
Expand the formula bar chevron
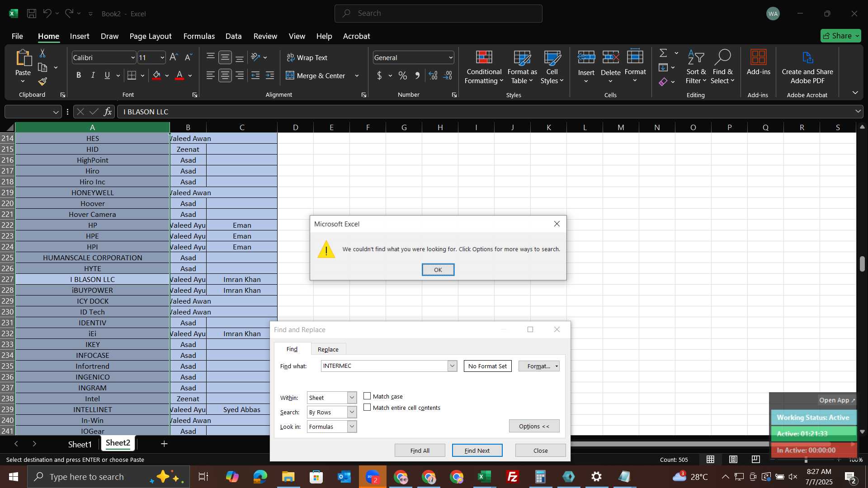(858, 112)
